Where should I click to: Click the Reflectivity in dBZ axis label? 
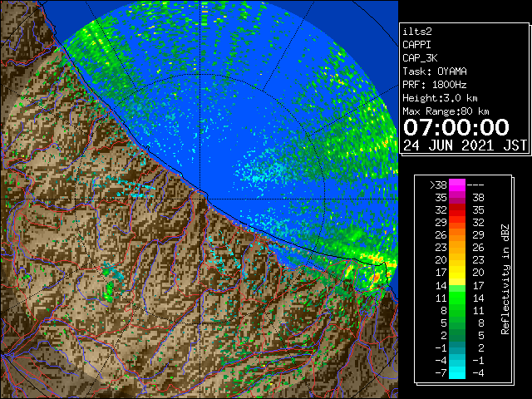[x=505, y=279]
